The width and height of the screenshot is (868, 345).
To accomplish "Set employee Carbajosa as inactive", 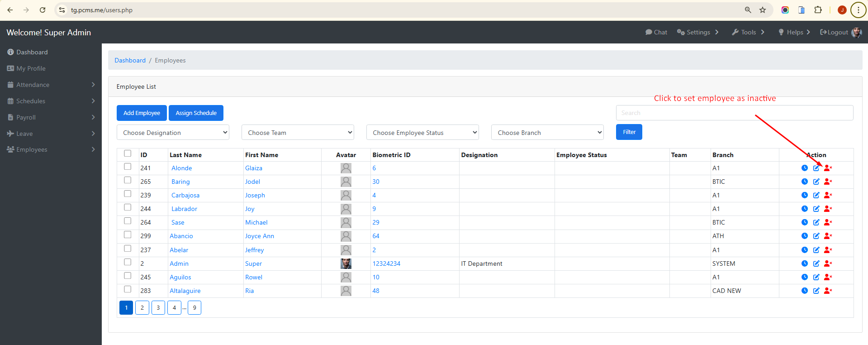I will point(828,195).
